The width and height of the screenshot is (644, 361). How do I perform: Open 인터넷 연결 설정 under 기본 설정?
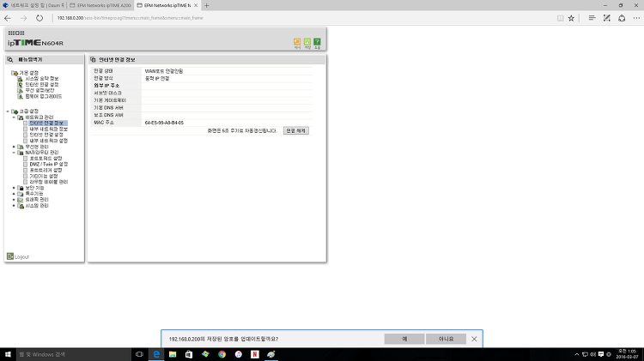(42, 85)
